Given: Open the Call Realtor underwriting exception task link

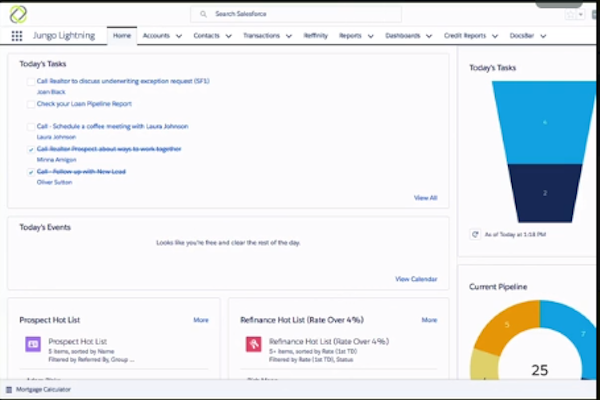Looking at the screenshot, I should 123,81.
